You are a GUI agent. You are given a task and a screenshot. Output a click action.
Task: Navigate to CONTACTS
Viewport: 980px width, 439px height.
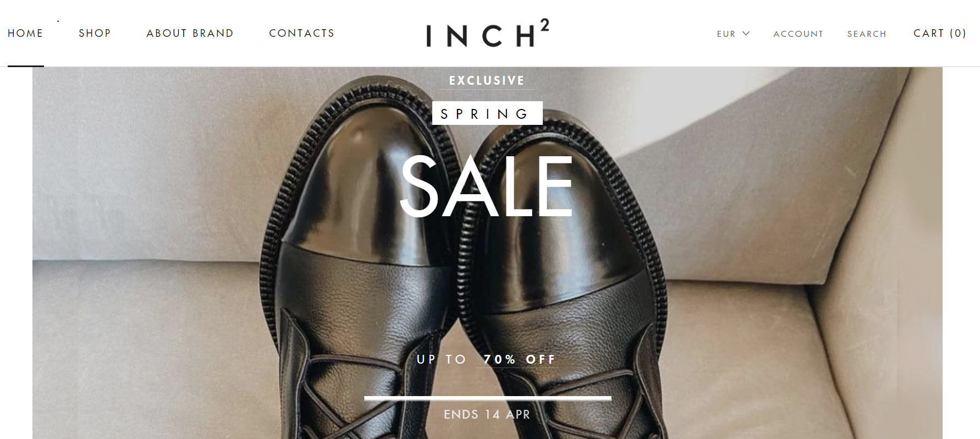pos(302,33)
